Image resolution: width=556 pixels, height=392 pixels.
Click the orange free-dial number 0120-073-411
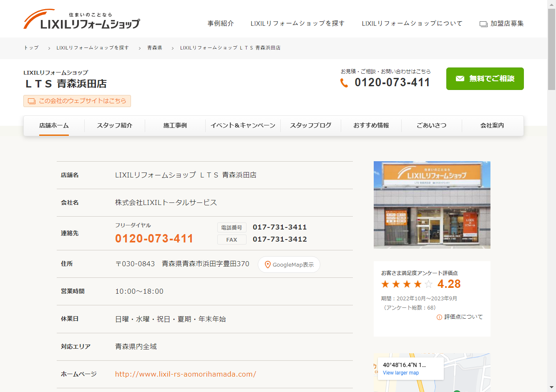click(x=154, y=238)
